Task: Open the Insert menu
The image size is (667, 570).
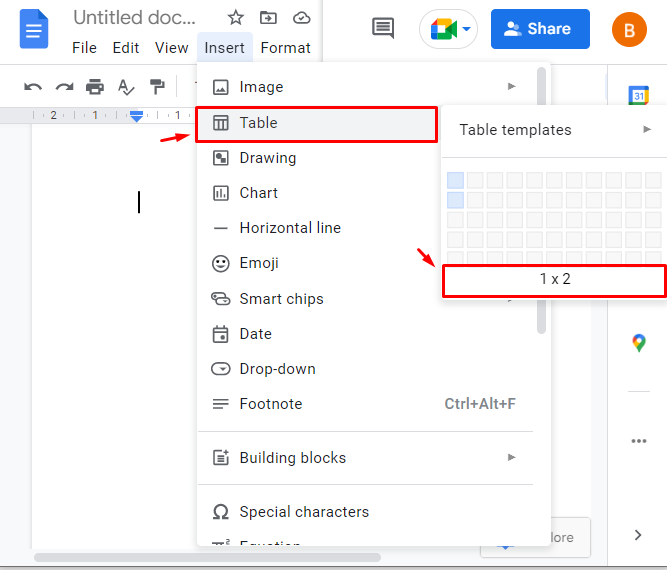Action: pos(225,48)
